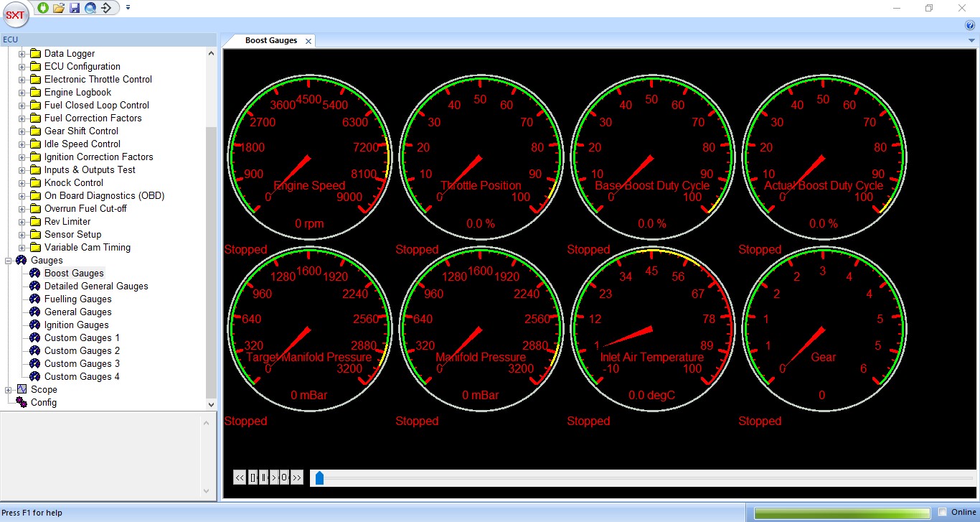
Task: Click the green connect plug icon
Action: tap(42, 8)
